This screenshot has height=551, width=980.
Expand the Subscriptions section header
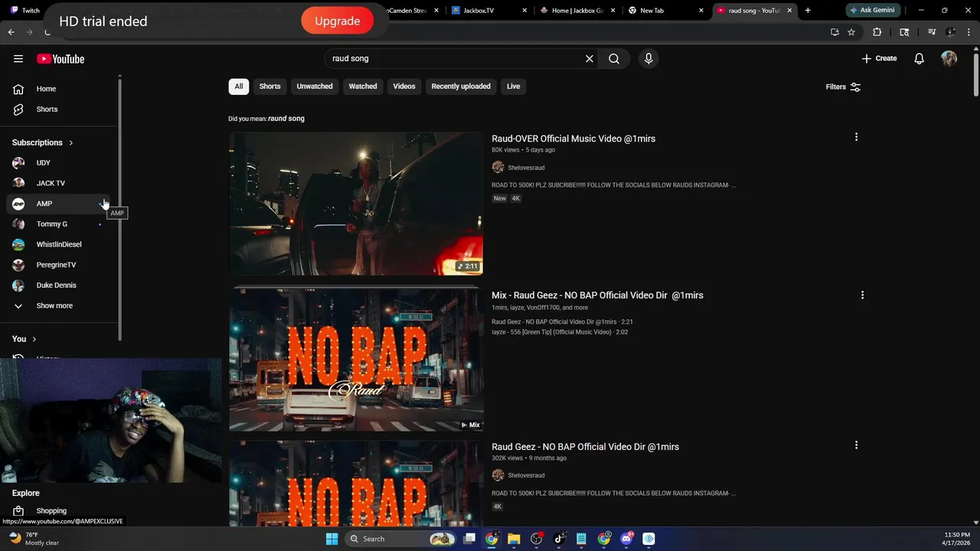43,142
